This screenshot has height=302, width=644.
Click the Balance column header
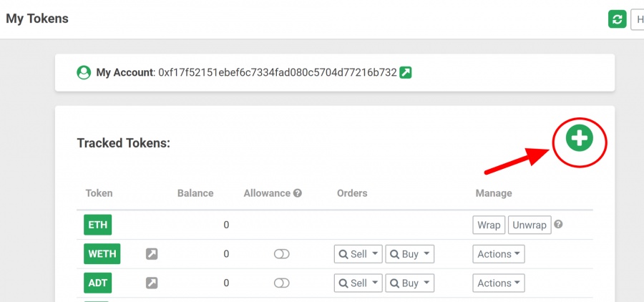pyautogui.click(x=195, y=193)
